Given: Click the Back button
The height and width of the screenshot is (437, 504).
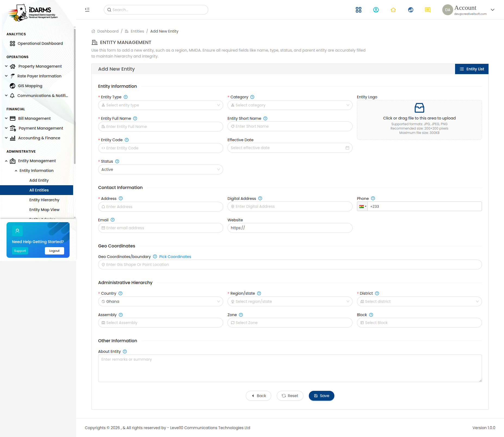Looking at the screenshot, I should tap(259, 396).
